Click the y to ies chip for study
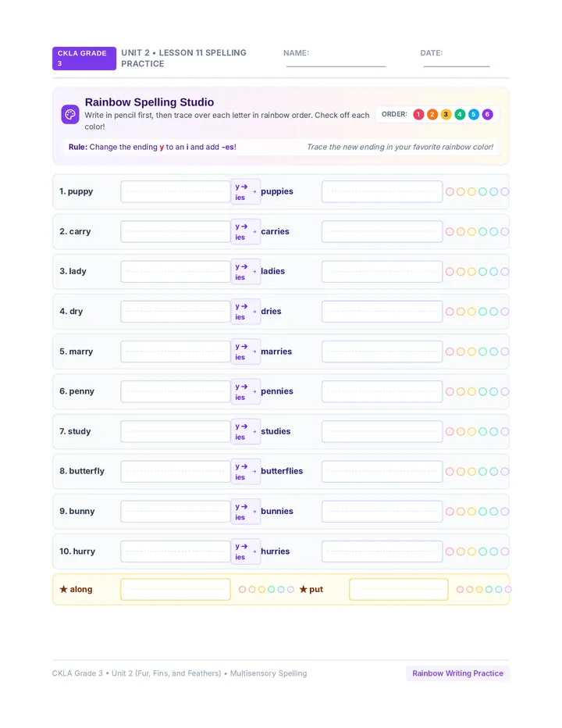Screen dimensions: 562x728 [246, 431]
